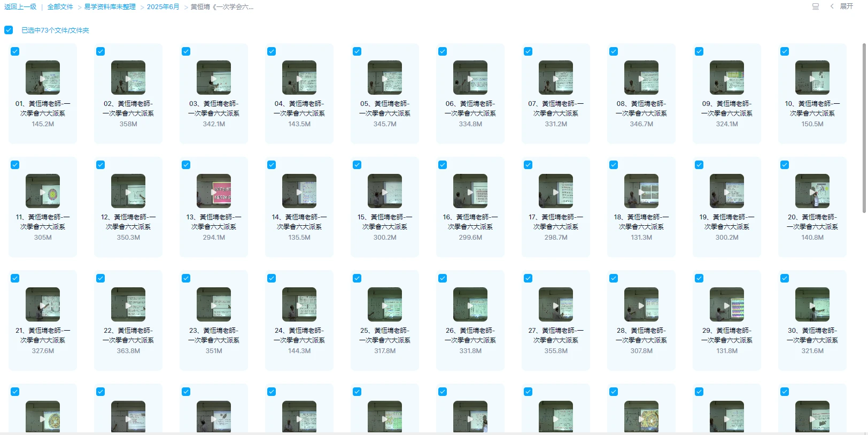Viewport: 868px width, 435px height.
Task: Toggle the checkbox on file 10 (150.5M)
Action: pos(785,51)
